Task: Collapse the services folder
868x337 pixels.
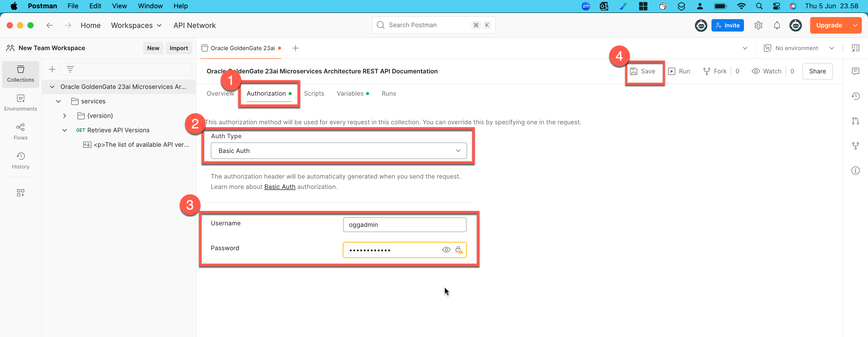Action: (x=58, y=101)
